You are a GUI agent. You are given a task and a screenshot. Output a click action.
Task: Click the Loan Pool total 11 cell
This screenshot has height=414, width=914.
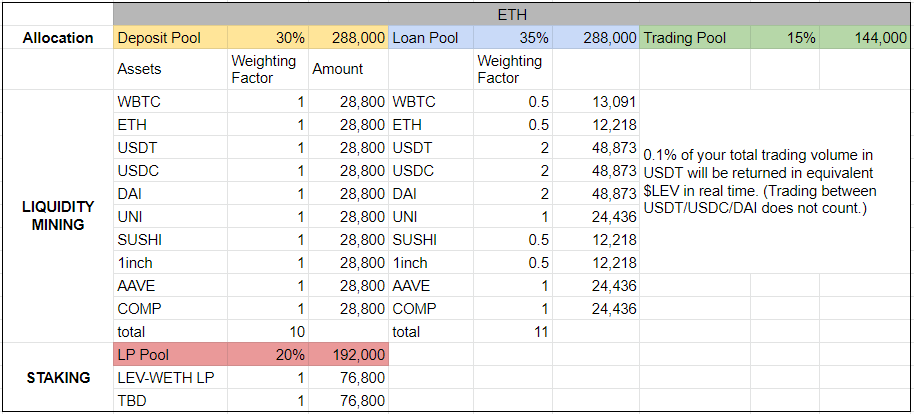(x=513, y=332)
